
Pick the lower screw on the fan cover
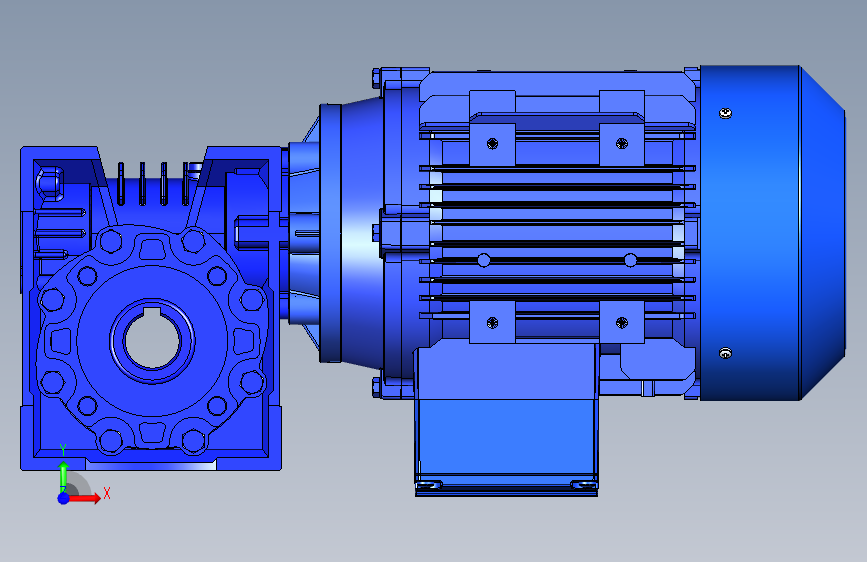click(x=725, y=353)
